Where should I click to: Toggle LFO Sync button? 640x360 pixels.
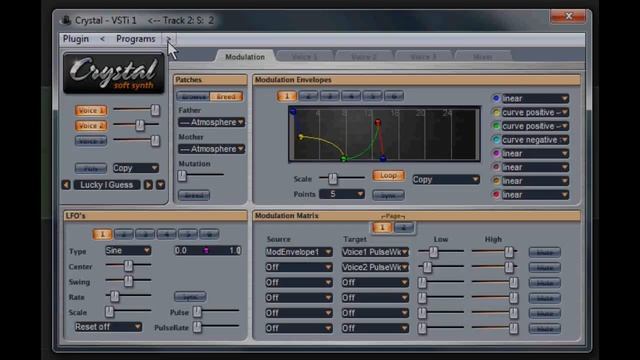coord(190,297)
